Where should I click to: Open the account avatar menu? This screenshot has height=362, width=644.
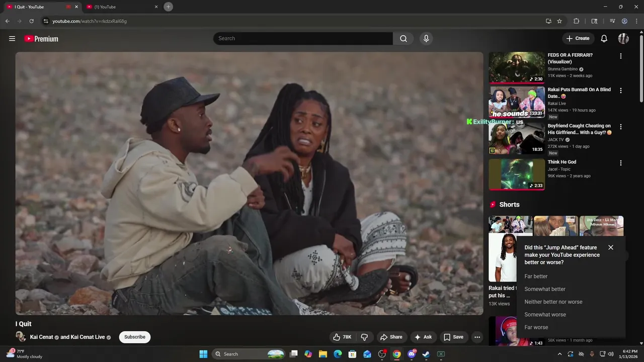tap(623, 39)
